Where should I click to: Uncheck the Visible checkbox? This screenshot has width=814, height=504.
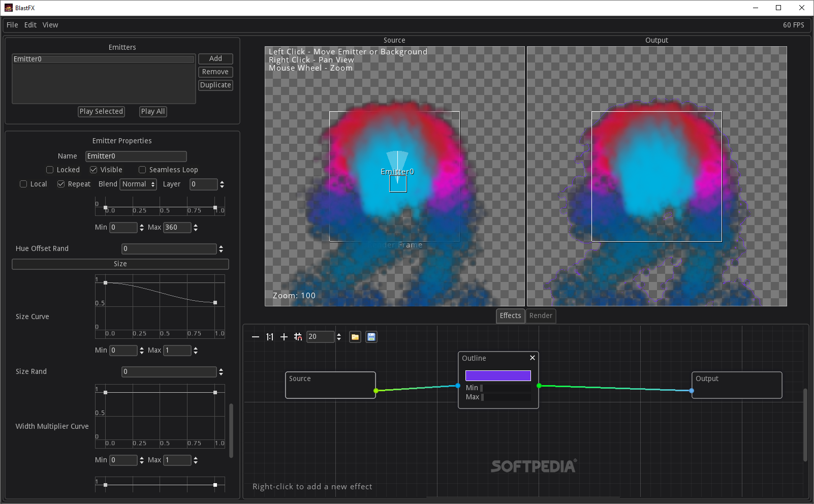coord(93,170)
